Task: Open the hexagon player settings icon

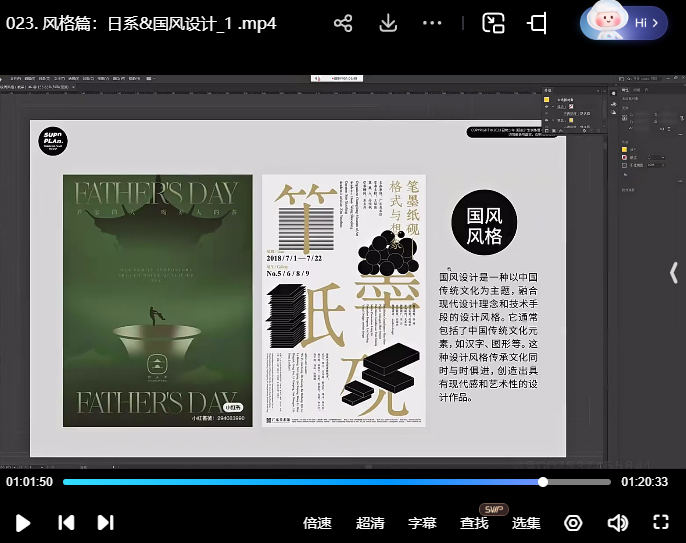Action: click(573, 523)
